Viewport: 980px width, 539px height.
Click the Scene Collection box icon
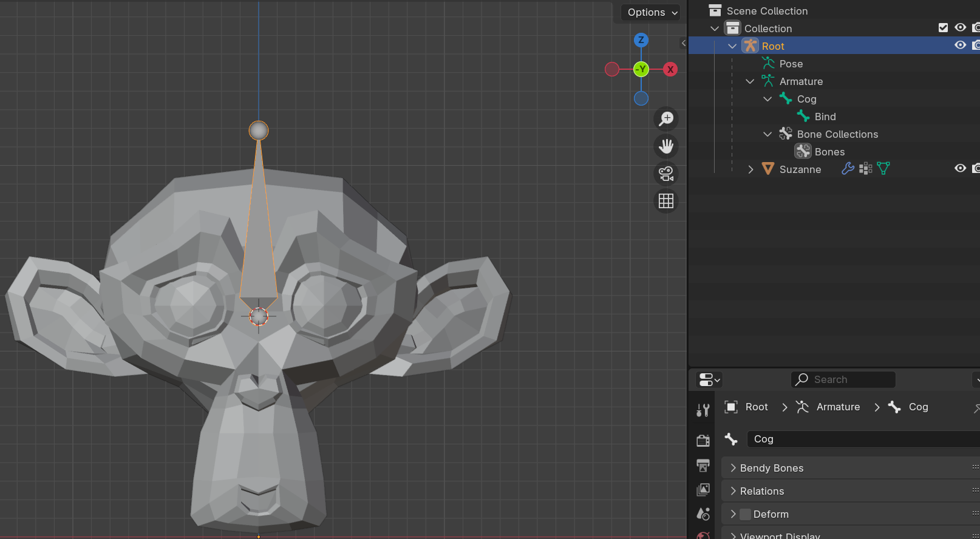(715, 10)
